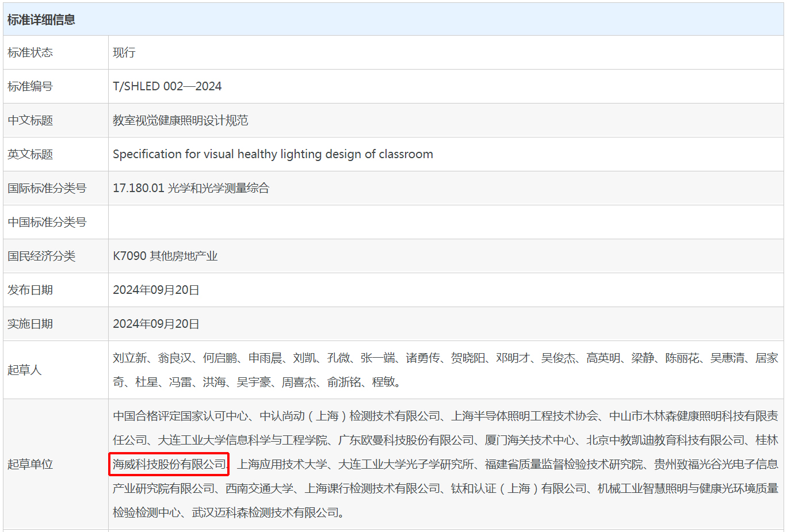This screenshot has width=787, height=532.
Task: Click 上海应用技术大学 in drafting units
Action: [282, 464]
